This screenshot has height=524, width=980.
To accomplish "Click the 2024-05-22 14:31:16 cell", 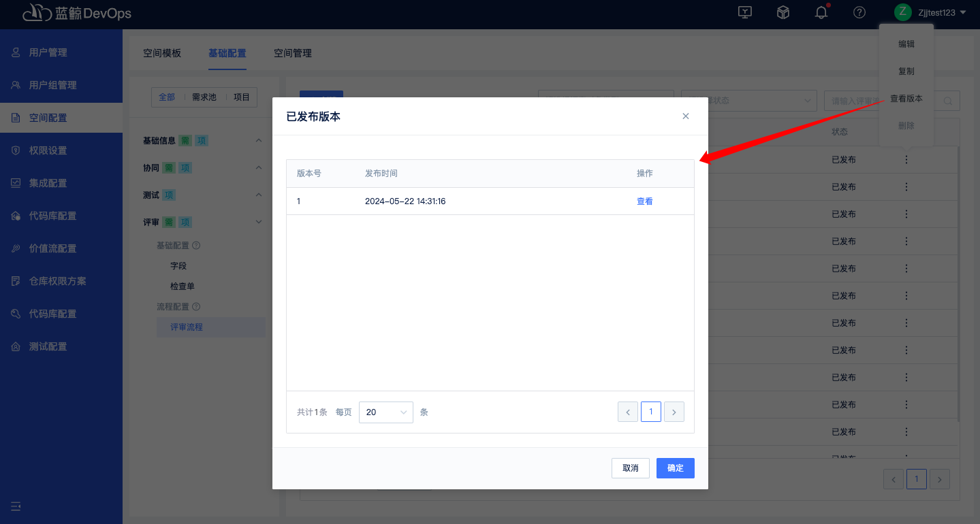I will (405, 201).
